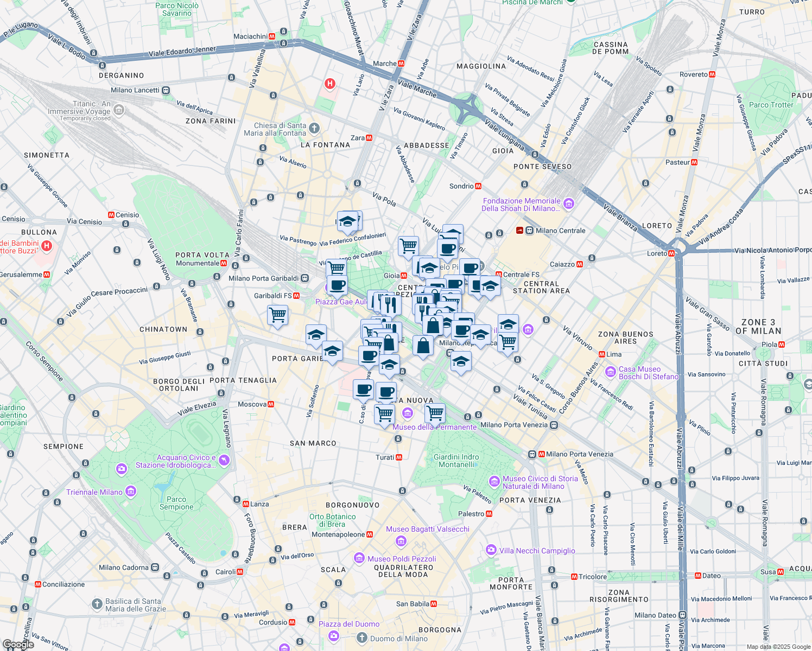Select the graduation cap marker above Via Federico Confalonieri

click(348, 222)
